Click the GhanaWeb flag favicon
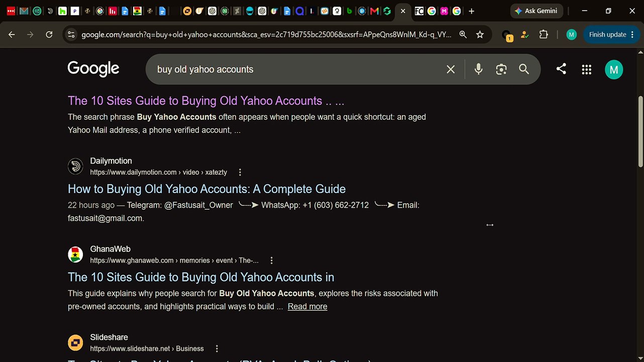This screenshot has height=362, width=644. 75,254
